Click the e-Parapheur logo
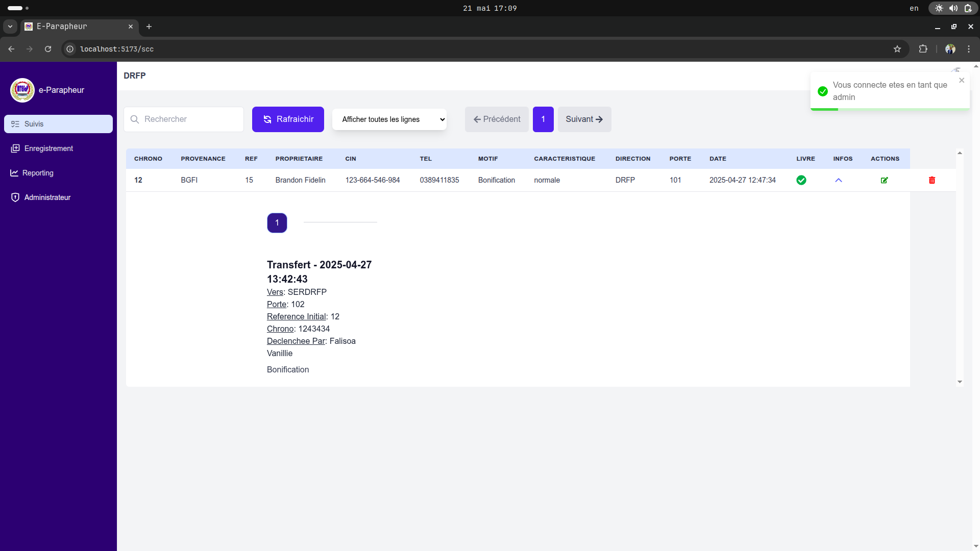980x551 pixels. pyautogui.click(x=22, y=90)
